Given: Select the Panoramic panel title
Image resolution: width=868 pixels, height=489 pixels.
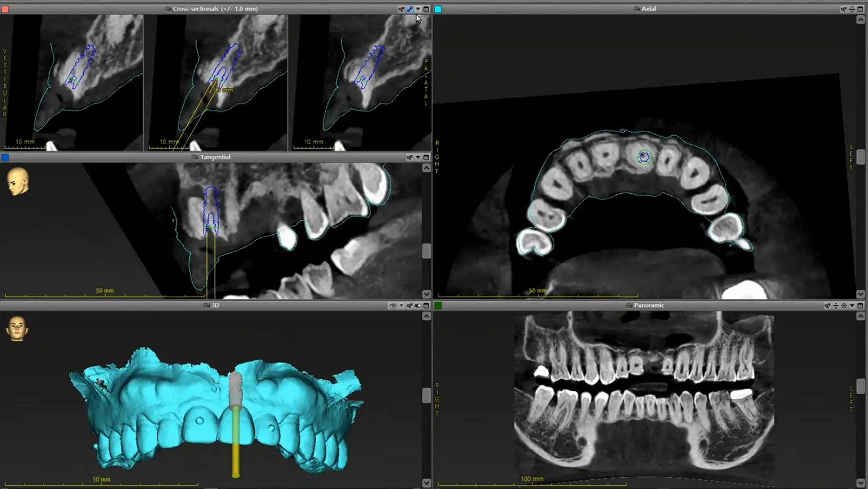Looking at the screenshot, I should [648, 305].
